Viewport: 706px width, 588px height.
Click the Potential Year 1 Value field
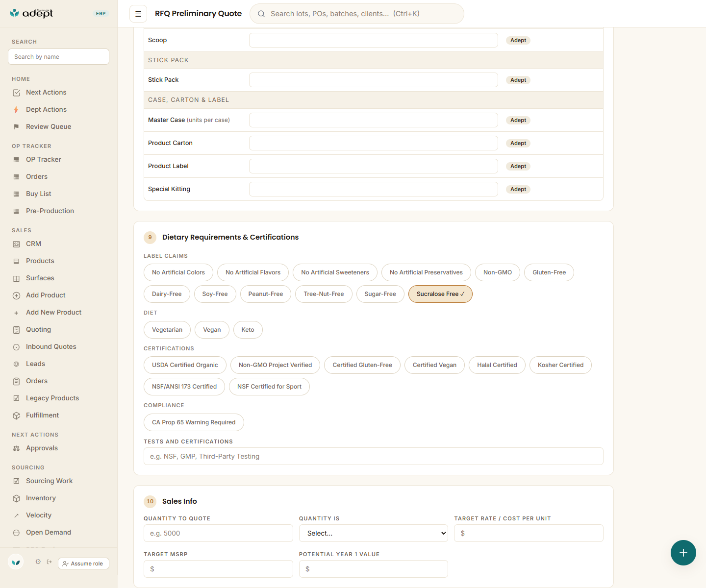[x=374, y=569]
